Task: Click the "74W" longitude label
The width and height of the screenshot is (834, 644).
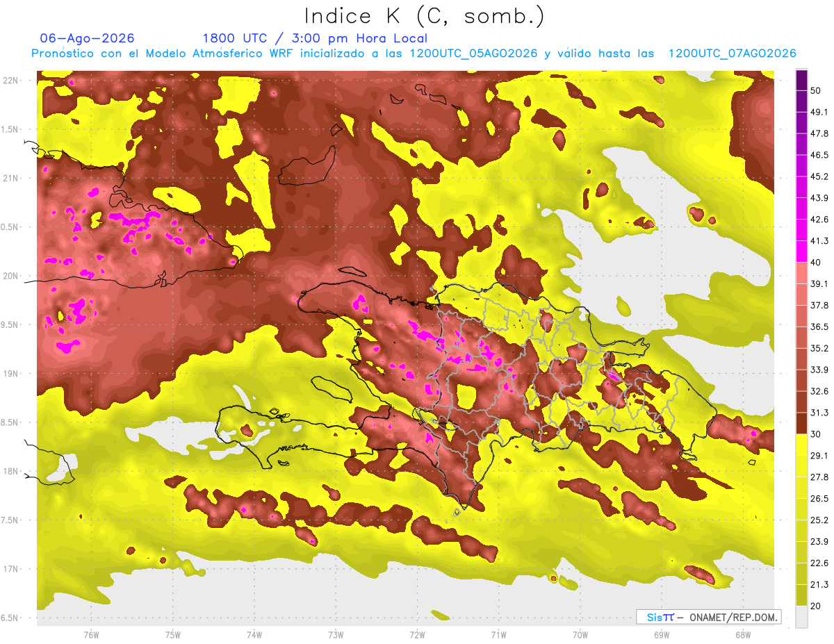Action: 254,635
